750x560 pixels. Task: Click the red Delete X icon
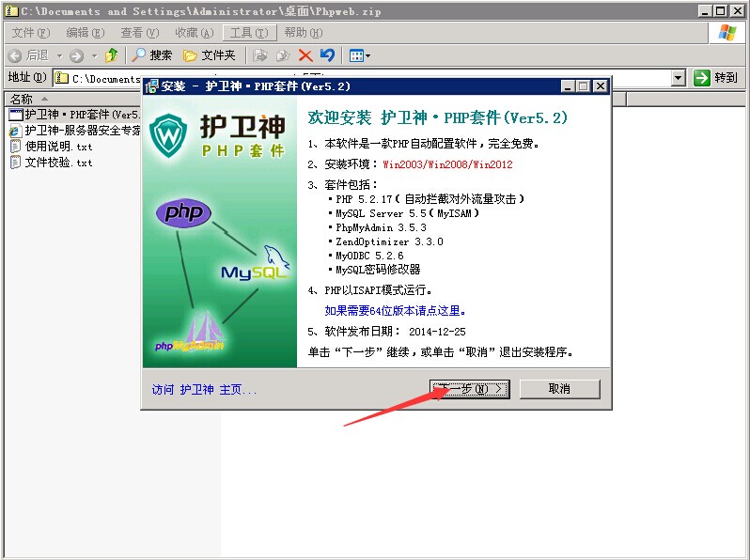305,56
